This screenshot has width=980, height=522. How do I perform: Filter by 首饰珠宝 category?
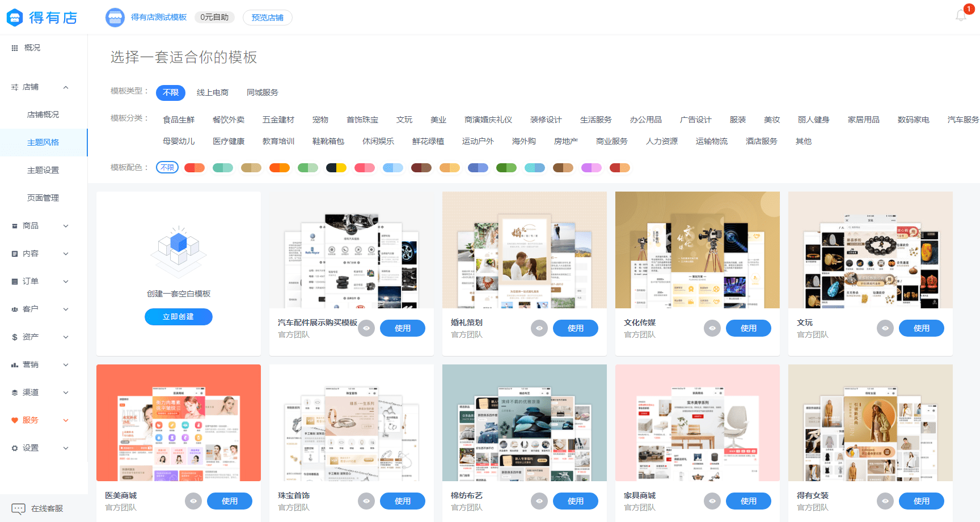pyautogui.click(x=362, y=120)
